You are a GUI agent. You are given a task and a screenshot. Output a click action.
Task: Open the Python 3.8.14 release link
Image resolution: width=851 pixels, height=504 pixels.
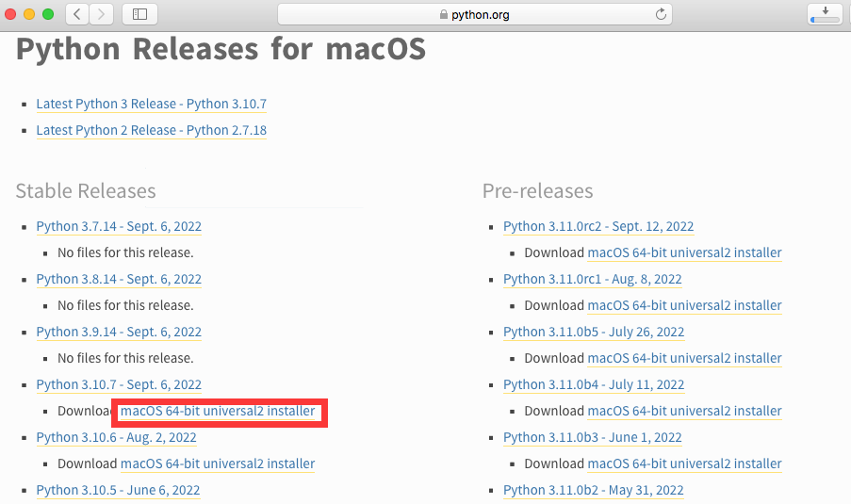point(119,279)
